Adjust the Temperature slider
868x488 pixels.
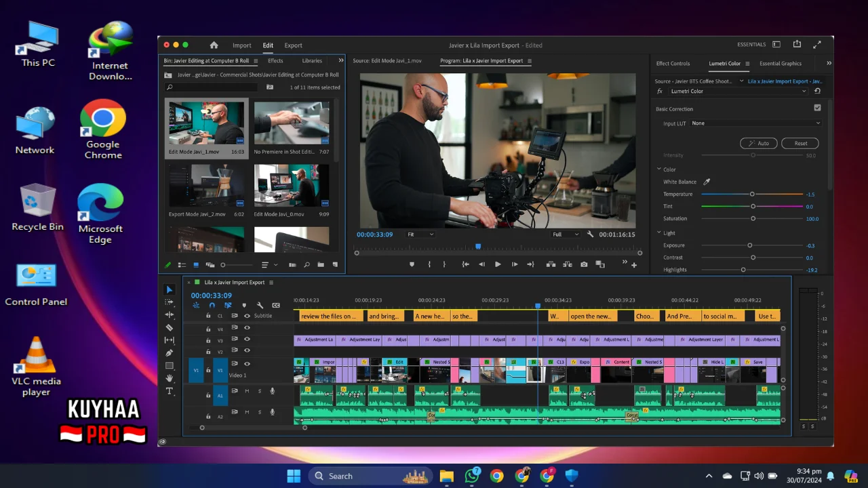click(752, 195)
